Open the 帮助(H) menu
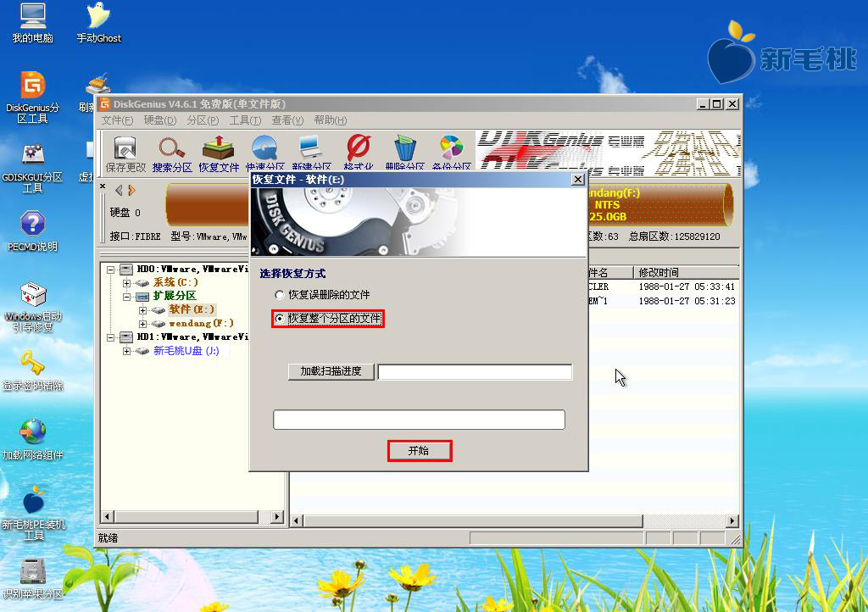This screenshot has height=612, width=868. [331, 120]
